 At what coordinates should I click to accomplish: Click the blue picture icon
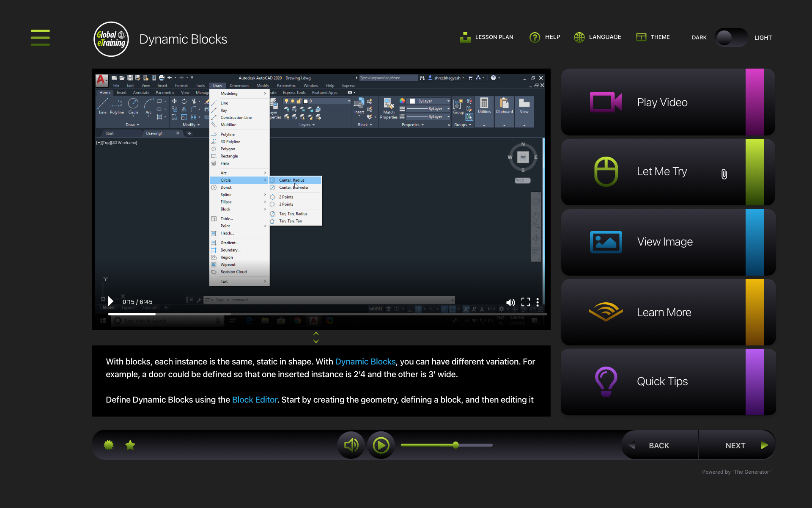(x=606, y=242)
